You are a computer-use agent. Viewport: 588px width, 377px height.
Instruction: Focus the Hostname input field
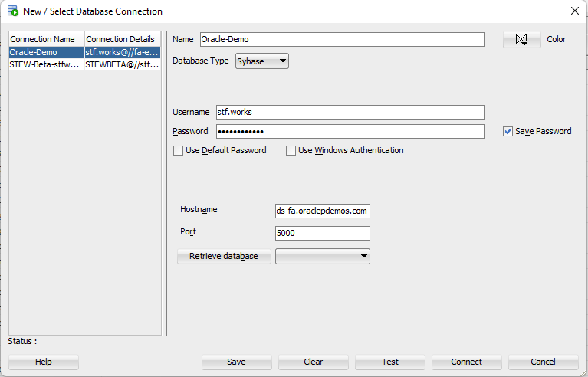pyautogui.click(x=322, y=211)
